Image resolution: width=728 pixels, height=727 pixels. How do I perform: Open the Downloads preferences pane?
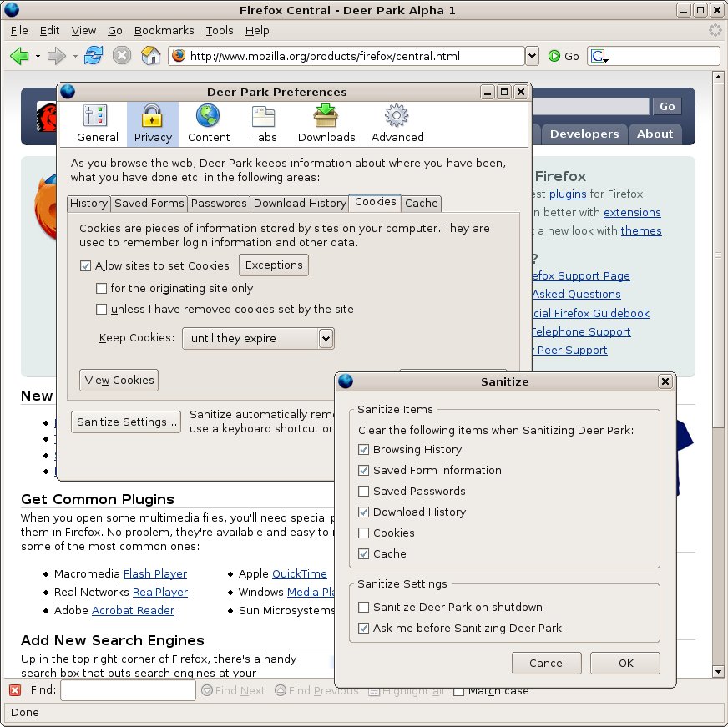(x=326, y=124)
